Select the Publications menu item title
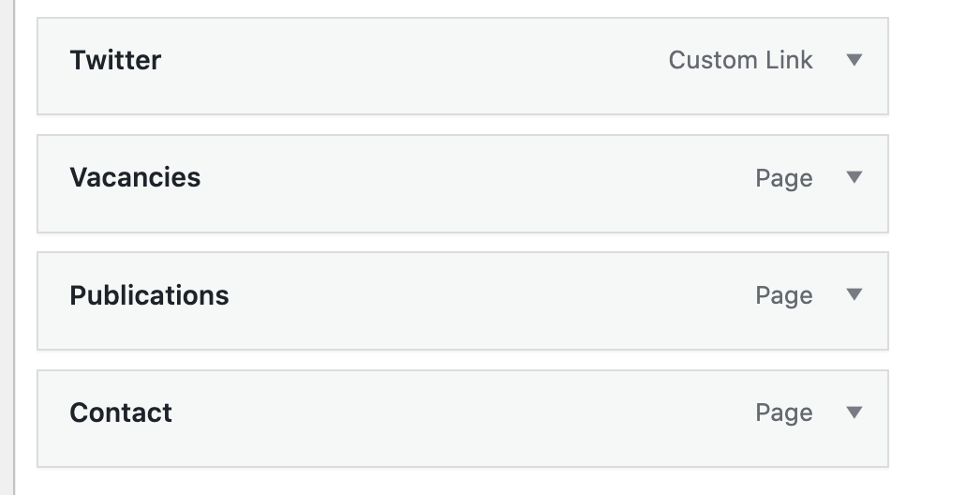 point(149,295)
